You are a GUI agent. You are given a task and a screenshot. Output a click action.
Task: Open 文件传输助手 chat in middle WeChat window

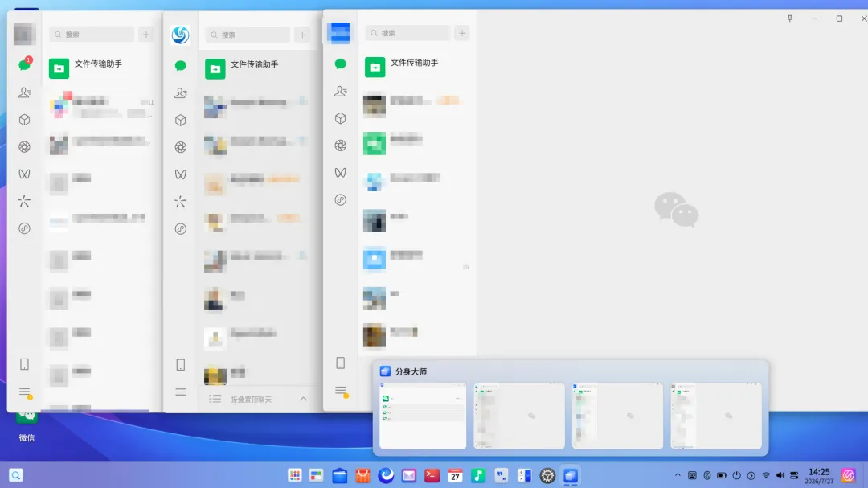coord(257,68)
